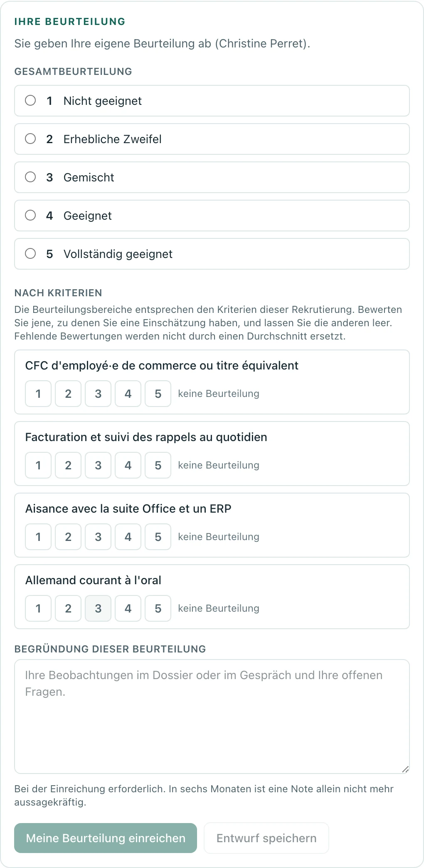Set "keine Beurteilung" for CFC criterion
The height and width of the screenshot is (868, 424).
tap(219, 394)
